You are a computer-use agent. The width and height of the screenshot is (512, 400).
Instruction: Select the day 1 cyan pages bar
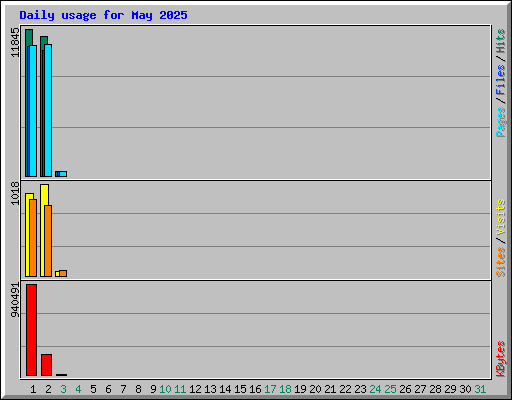[33, 111]
